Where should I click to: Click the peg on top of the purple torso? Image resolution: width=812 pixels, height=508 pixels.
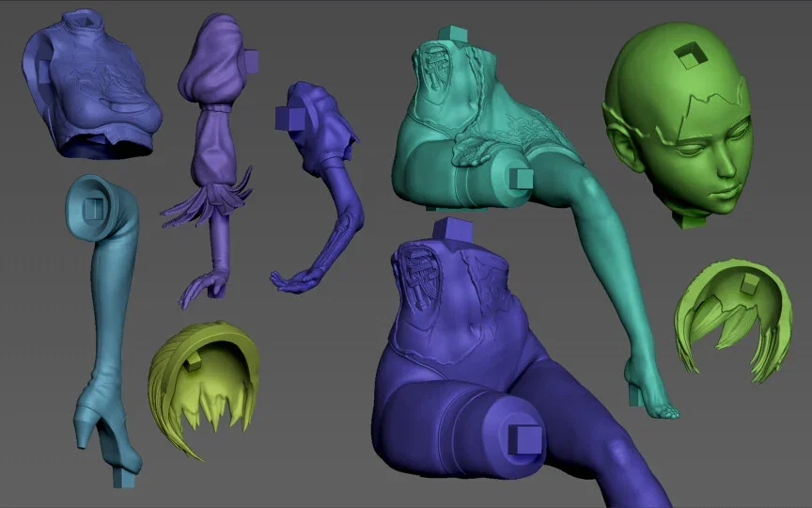coord(453,232)
